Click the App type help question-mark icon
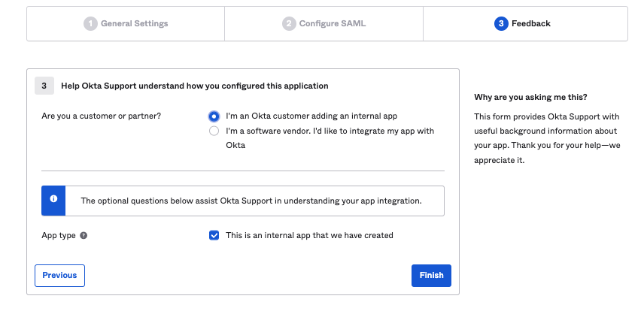Screen dimensions: 644x320 coord(84,235)
